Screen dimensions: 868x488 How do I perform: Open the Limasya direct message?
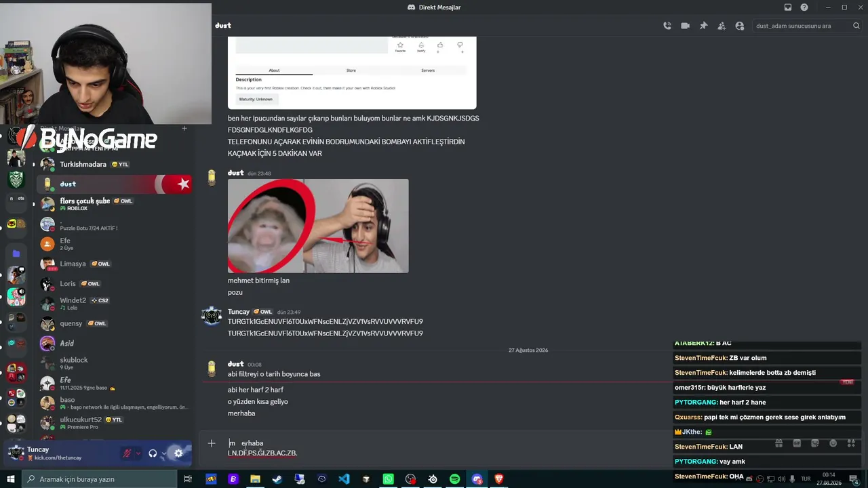pos(115,264)
